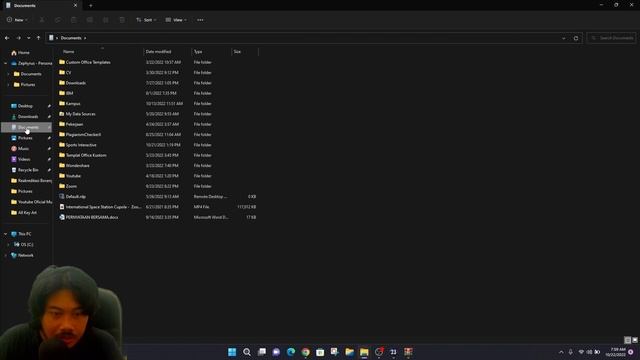Open Microsoft Store from taskbar
The image size is (640, 360).
320,352
